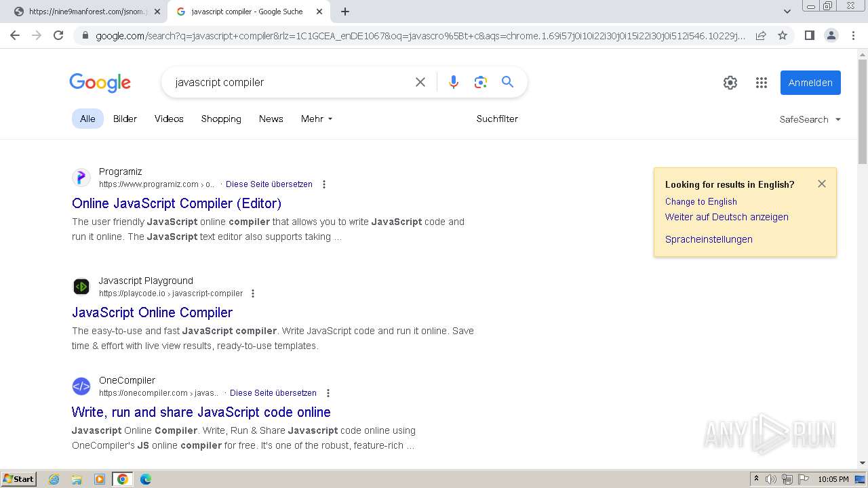This screenshot has width=868, height=488.
Task: Expand the Mehr dropdown
Action: point(317,119)
